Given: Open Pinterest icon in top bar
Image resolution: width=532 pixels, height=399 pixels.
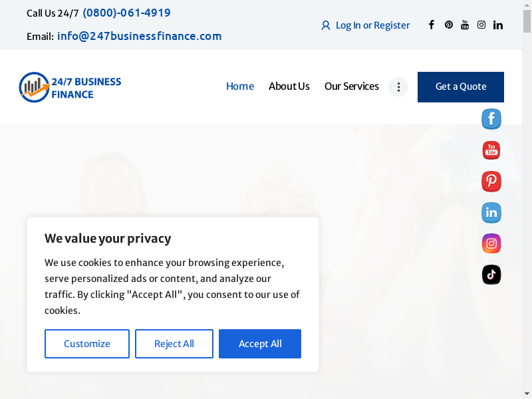Looking at the screenshot, I should (x=449, y=25).
